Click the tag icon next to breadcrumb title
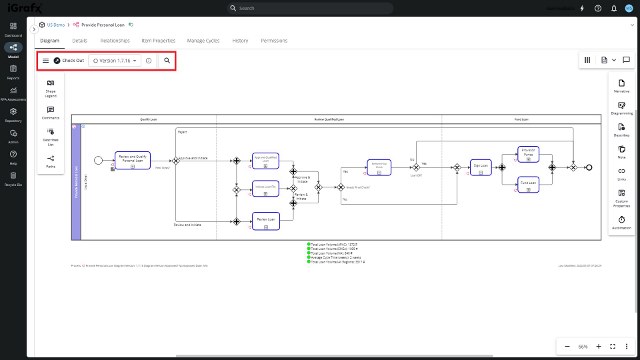Image resolution: width=640 pixels, height=360 pixels. click(x=131, y=25)
